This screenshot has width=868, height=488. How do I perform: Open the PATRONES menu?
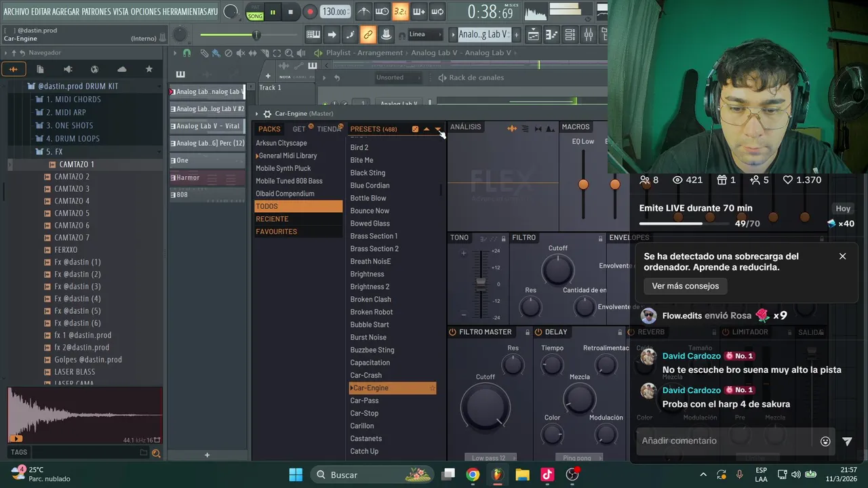point(96,12)
